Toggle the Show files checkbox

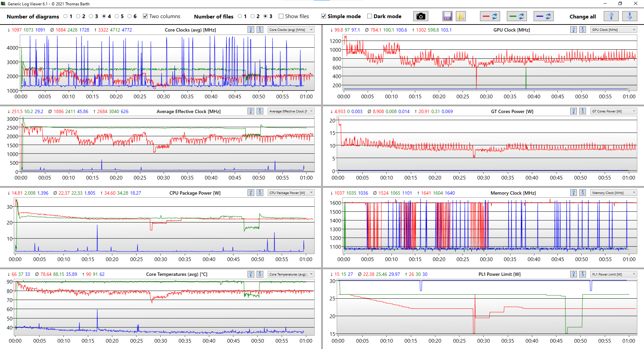281,16
